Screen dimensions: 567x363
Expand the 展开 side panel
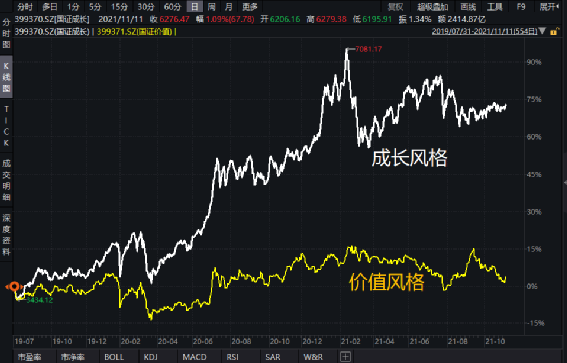click(547, 7)
